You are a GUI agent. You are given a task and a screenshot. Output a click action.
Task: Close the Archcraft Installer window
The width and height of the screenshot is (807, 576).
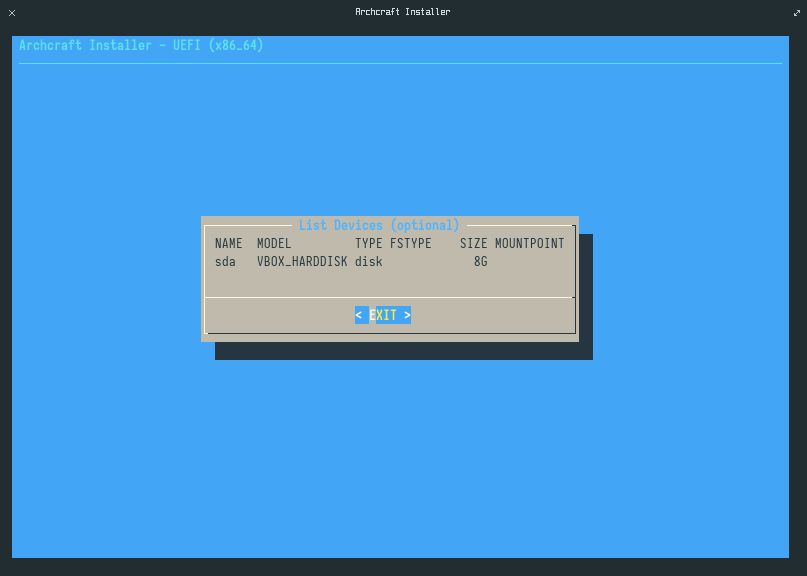click(12, 13)
